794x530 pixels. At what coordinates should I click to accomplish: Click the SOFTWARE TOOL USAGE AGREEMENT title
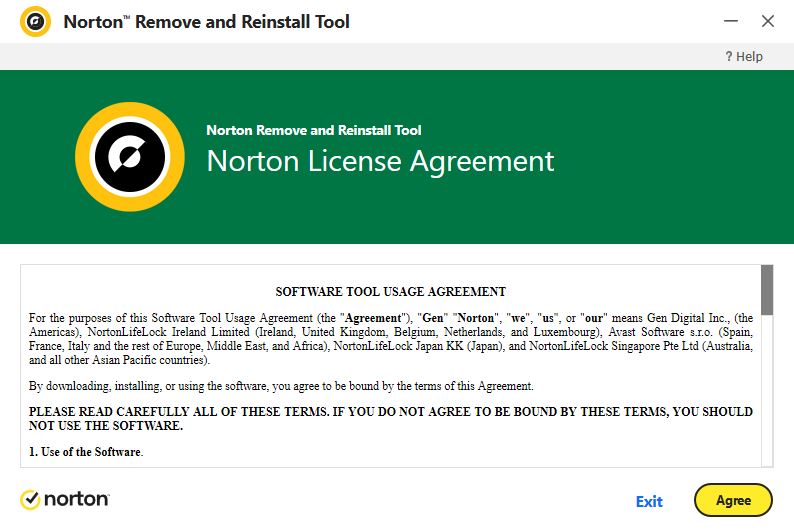390,292
